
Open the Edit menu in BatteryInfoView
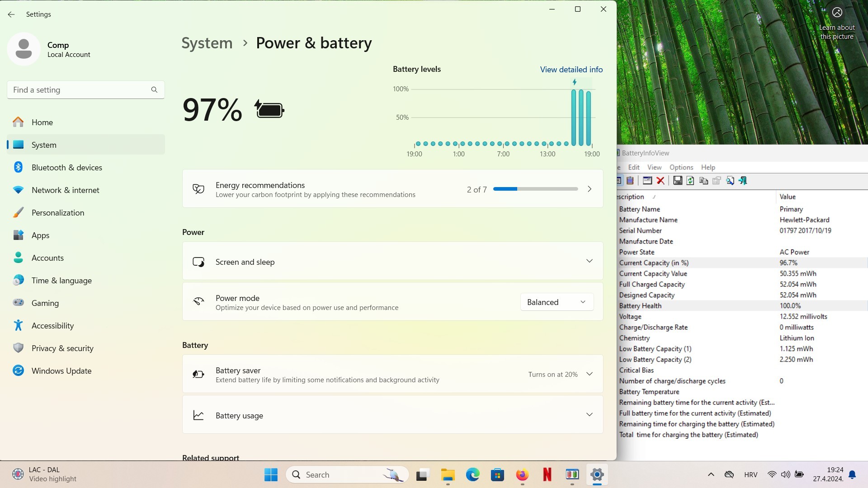[x=634, y=167]
